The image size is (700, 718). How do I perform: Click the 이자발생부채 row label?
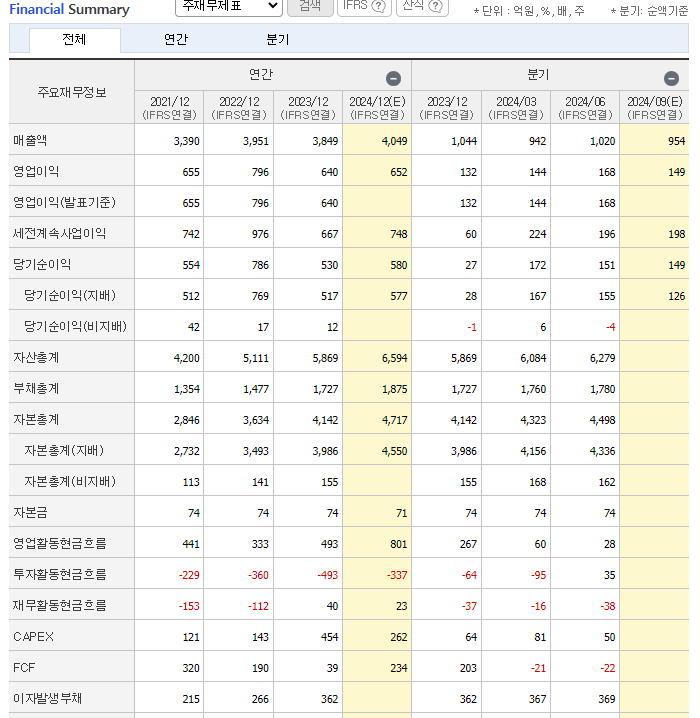(48, 698)
